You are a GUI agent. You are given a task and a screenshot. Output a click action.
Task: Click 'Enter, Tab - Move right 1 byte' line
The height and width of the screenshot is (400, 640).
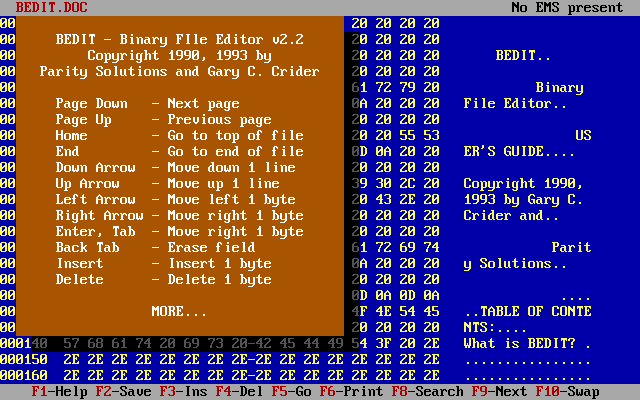(180, 231)
